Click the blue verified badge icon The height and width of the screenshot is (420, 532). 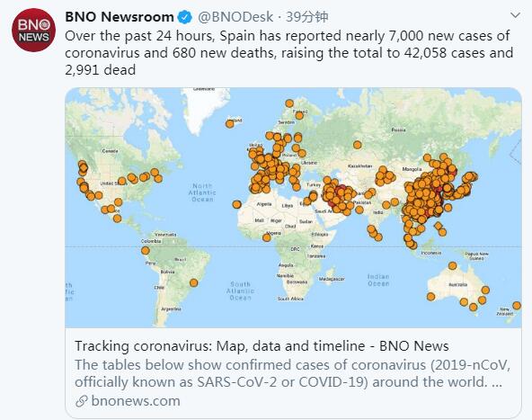click(185, 17)
